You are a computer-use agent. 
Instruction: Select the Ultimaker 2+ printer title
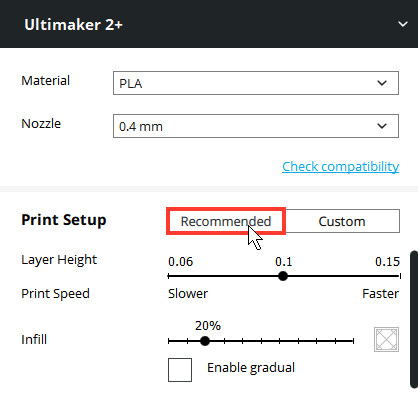pos(73,25)
